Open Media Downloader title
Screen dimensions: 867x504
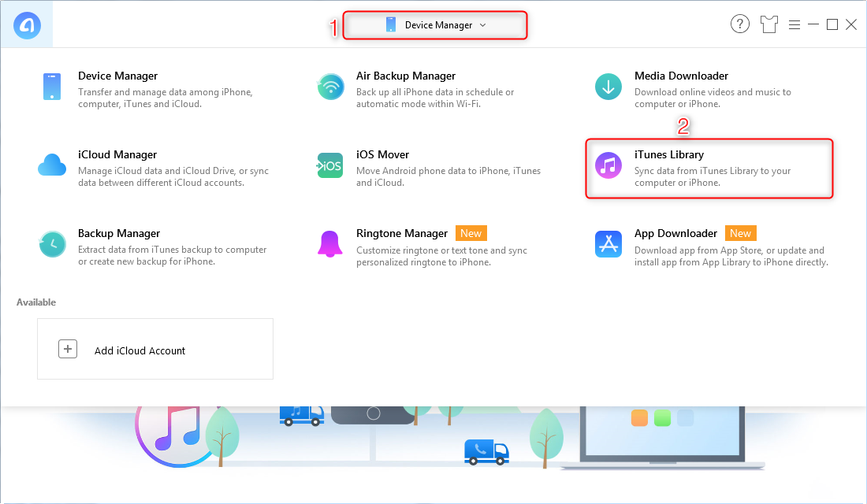(681, 76)
